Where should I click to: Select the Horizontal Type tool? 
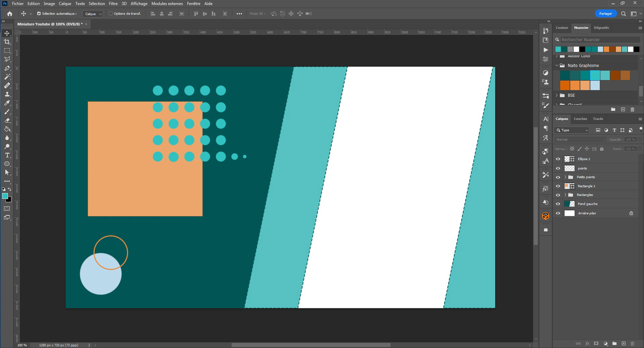pyautogui.click(x=7, y=155)
